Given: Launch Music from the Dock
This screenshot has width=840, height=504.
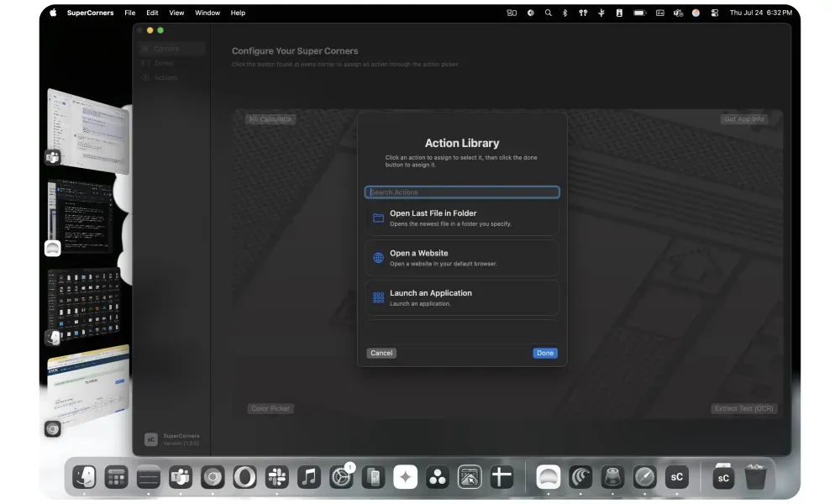Looking at the screenshot, I should [309, 477].
